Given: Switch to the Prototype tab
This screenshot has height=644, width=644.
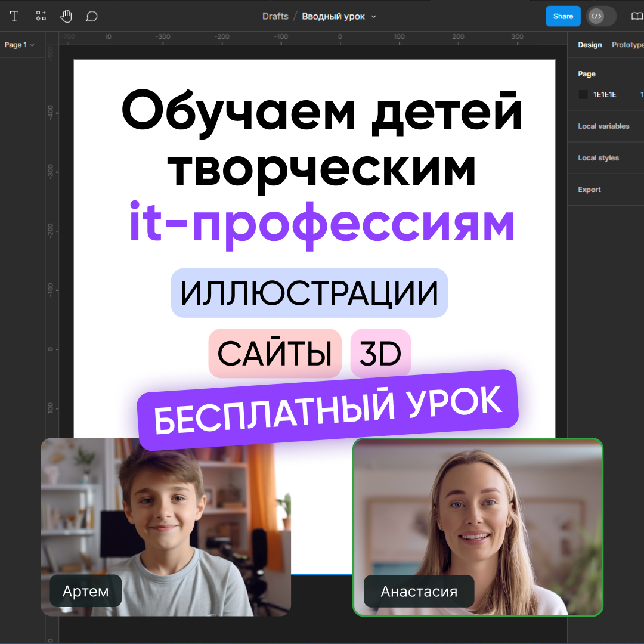Looking at the screenshot, I should [627, 44].
